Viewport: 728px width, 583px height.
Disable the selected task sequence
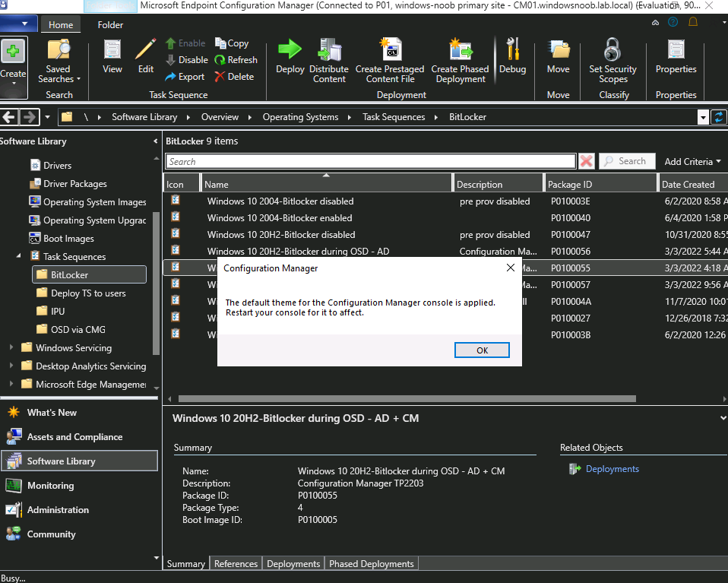coord(187,60)
